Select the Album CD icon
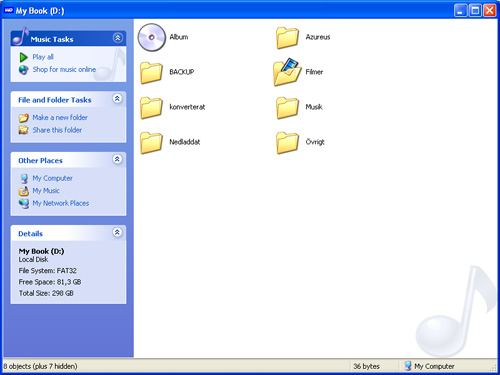500x375 pixels. pyautogui.click(x=152, y=37)
